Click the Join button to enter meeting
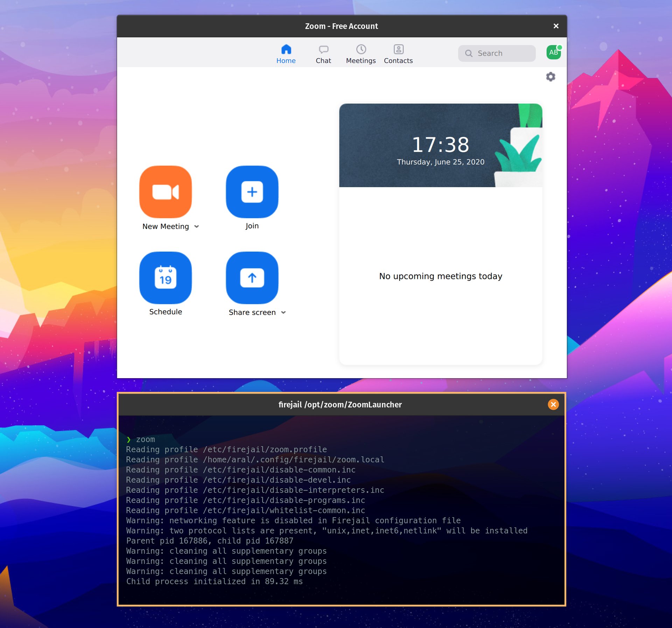Screen dimensions: 672x628 pyautogui.click(x=252, y=192)
